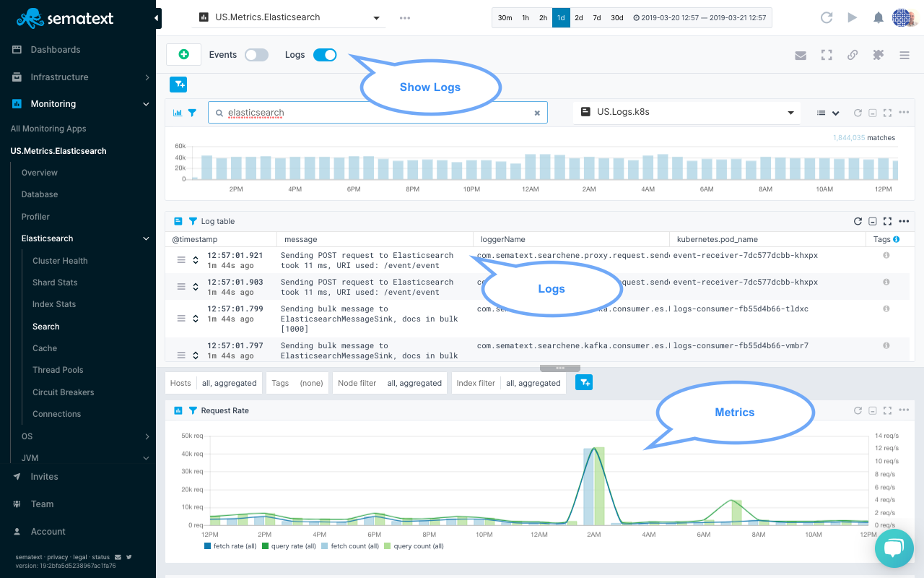The height and width of the screenshot is (578, 924).
Task: Click the blue add filter button above logs
Action: pos(178,85)
